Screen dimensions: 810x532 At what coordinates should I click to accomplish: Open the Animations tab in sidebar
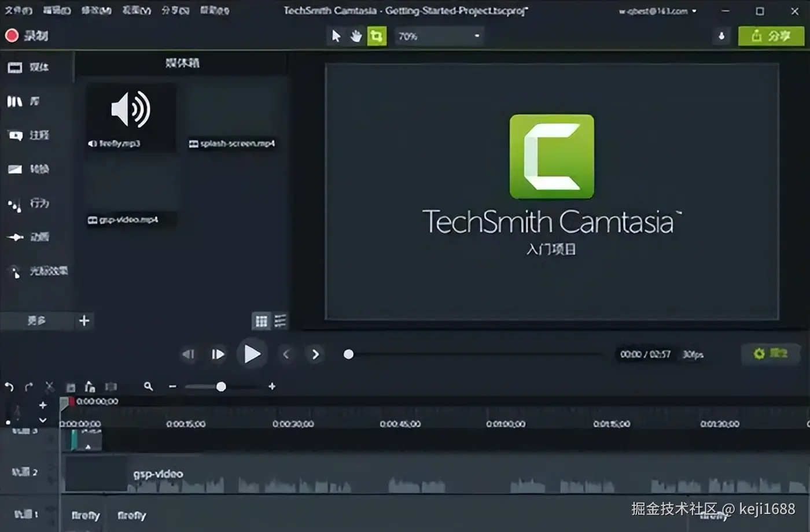(37, 237)
